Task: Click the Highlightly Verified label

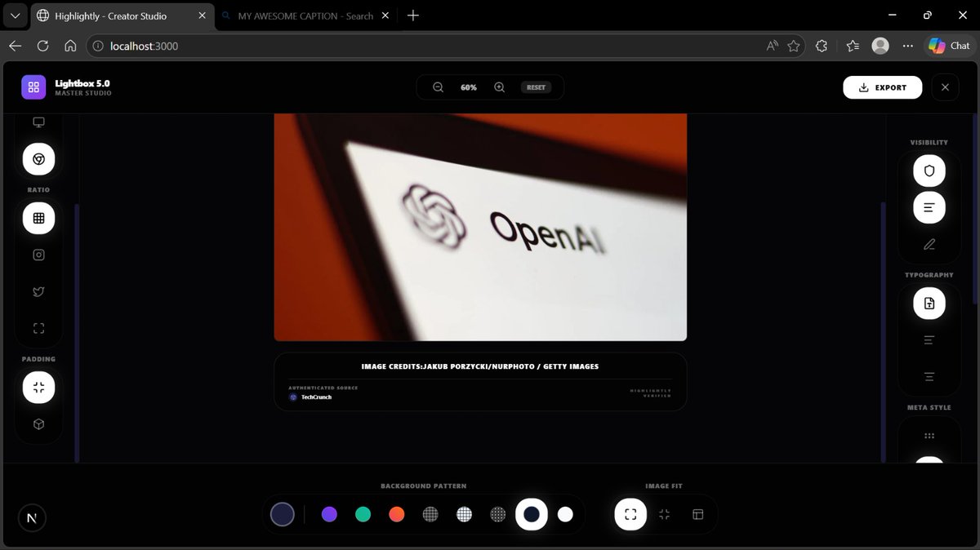Action: pyautogui.click(x=650, y=393)
